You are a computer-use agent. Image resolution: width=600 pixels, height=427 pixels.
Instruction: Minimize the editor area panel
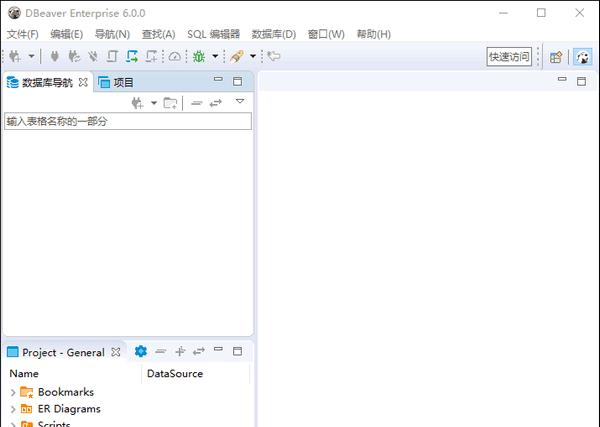coord(562,79)
